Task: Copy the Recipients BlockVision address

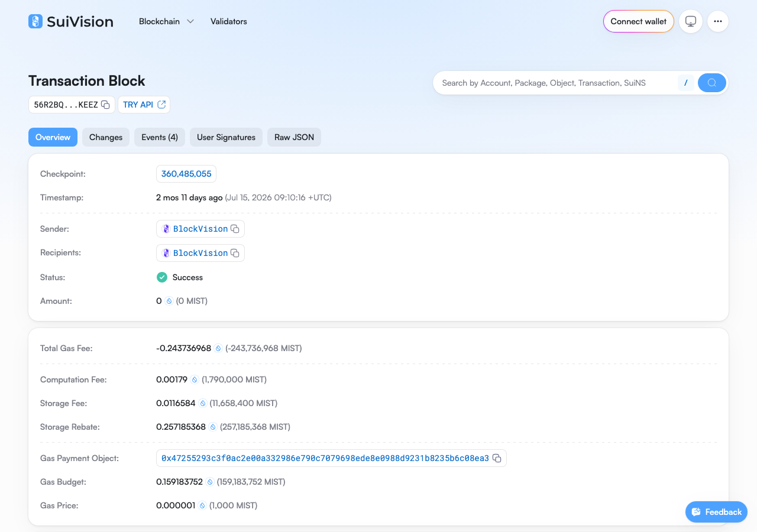Action: [235, 253]
